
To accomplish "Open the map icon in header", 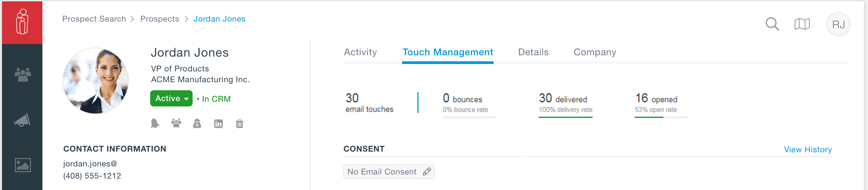I will (x=802, y=24).
